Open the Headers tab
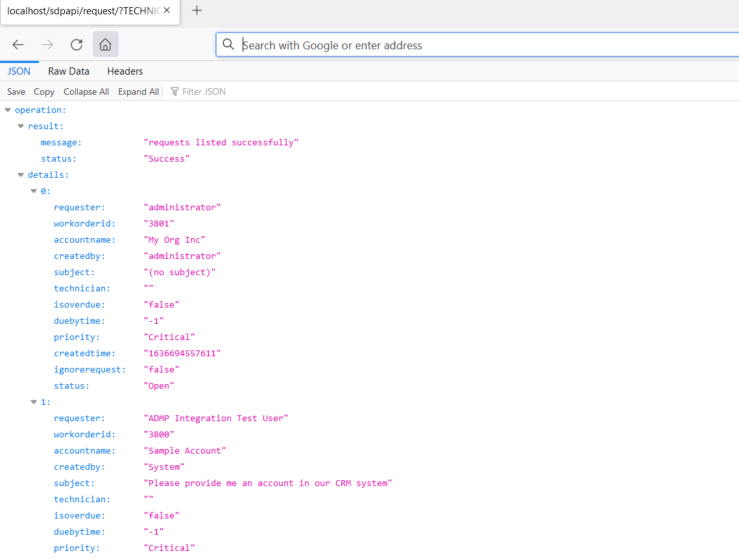Screen dimensions: 739x560 tap(125, 71)
